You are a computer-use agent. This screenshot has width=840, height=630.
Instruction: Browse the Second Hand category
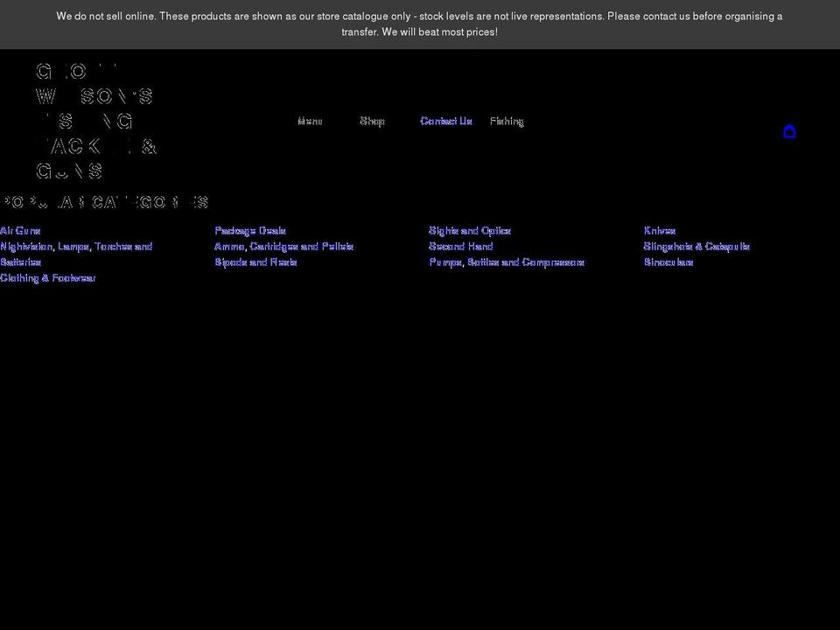click(461, 246)
